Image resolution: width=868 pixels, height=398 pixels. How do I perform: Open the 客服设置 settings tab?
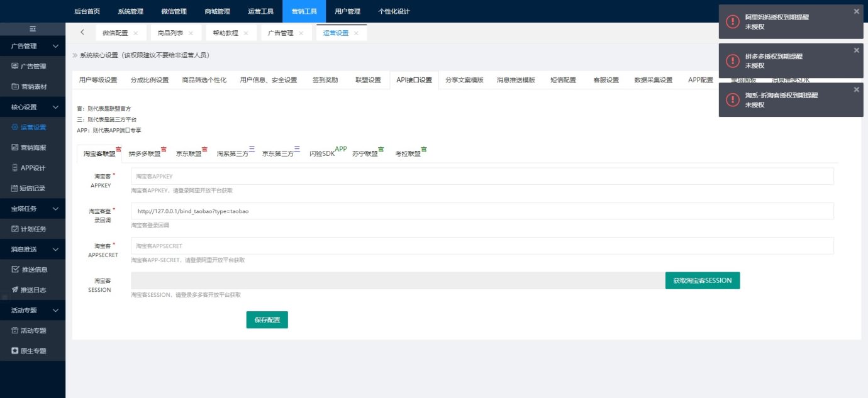pyautogui.click(x=606, y=80)
